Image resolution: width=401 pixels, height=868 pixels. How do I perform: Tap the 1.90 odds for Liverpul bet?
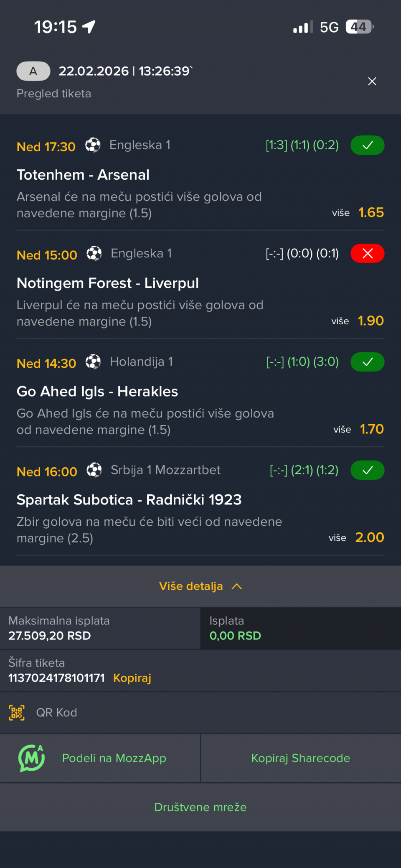pos(371,321)
